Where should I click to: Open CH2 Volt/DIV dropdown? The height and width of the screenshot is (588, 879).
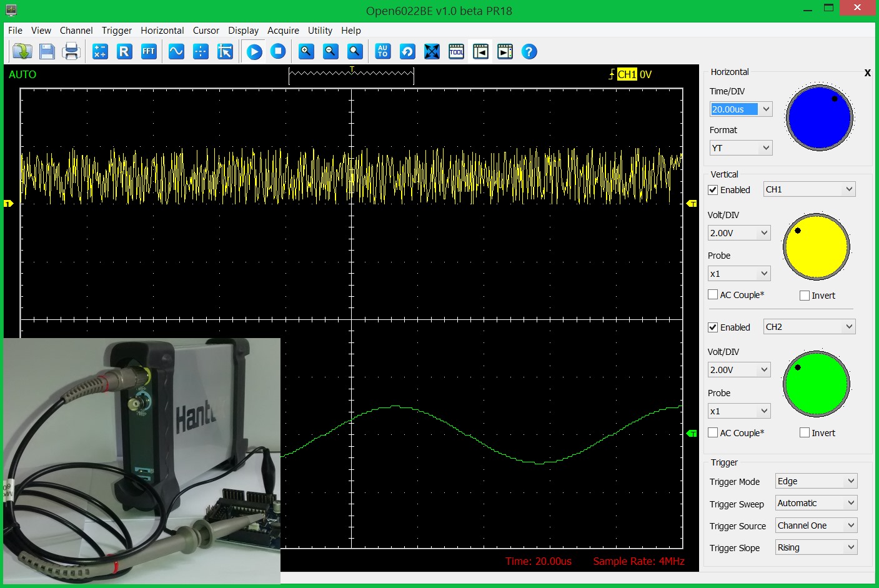tap(739, 370)
